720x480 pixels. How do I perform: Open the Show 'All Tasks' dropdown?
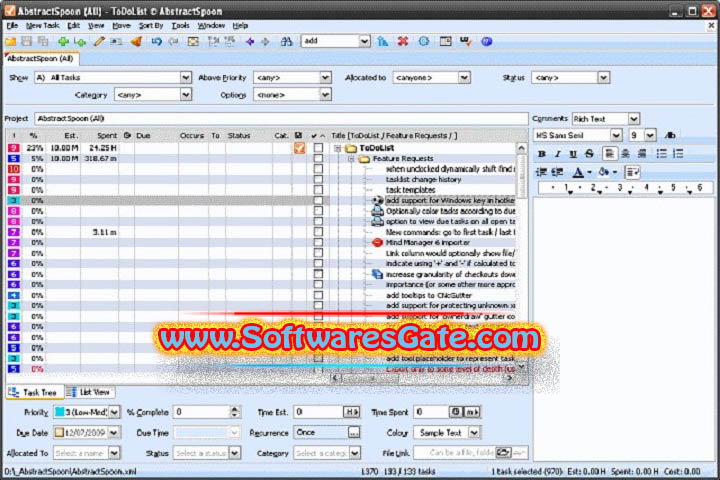[186, 78]
